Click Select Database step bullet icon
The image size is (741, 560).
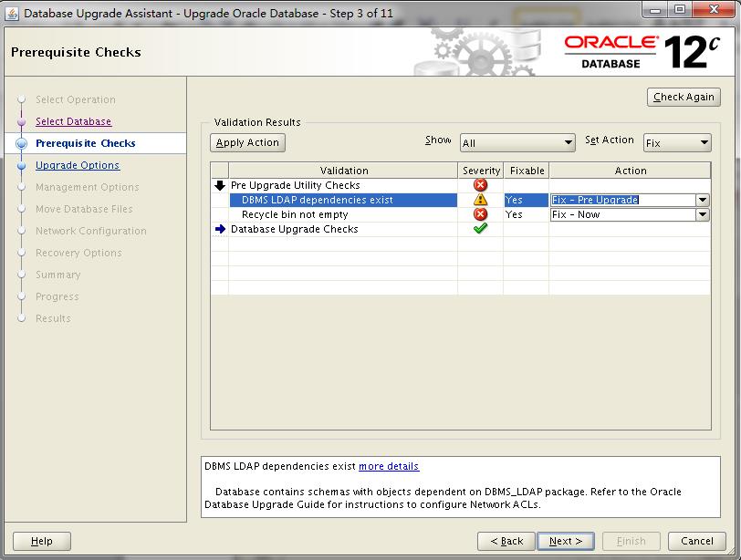coord(21,122)
